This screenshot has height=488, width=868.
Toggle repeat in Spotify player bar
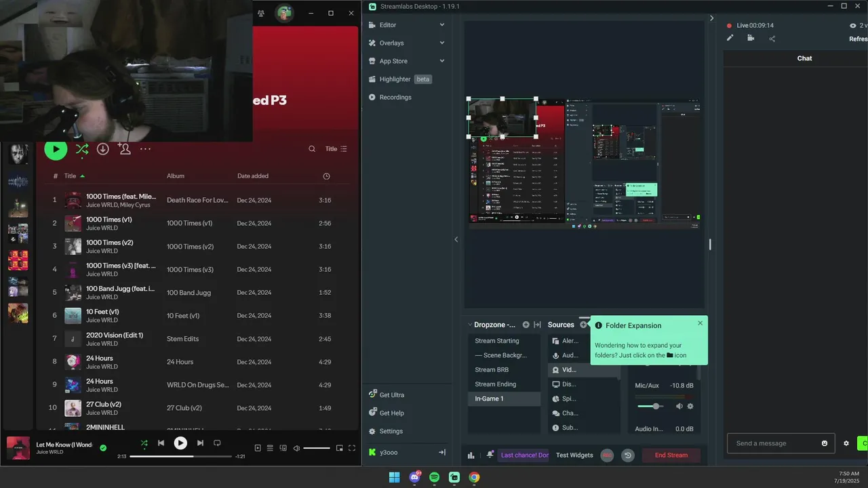point(217,443)
